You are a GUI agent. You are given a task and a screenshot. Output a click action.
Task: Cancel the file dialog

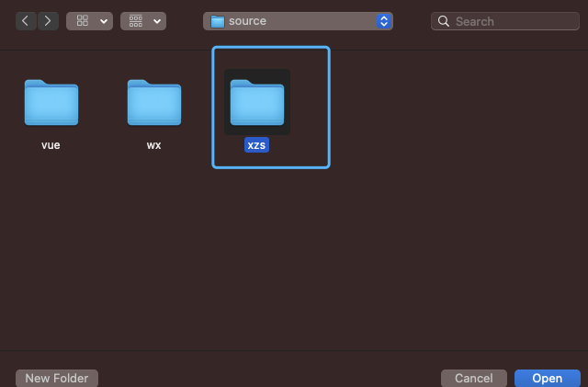coord(474,378)
